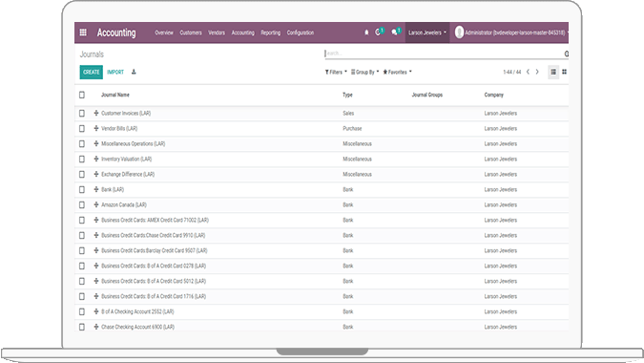This screenshot has height=363, width=644.
Task: Click drag handle for AMEX Credit Card row
Action: click(96, 220)
